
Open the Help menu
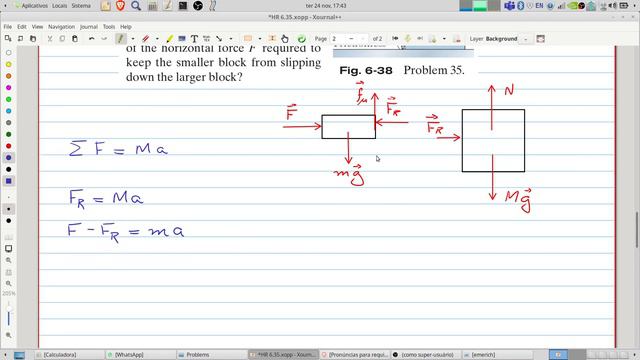126,27
